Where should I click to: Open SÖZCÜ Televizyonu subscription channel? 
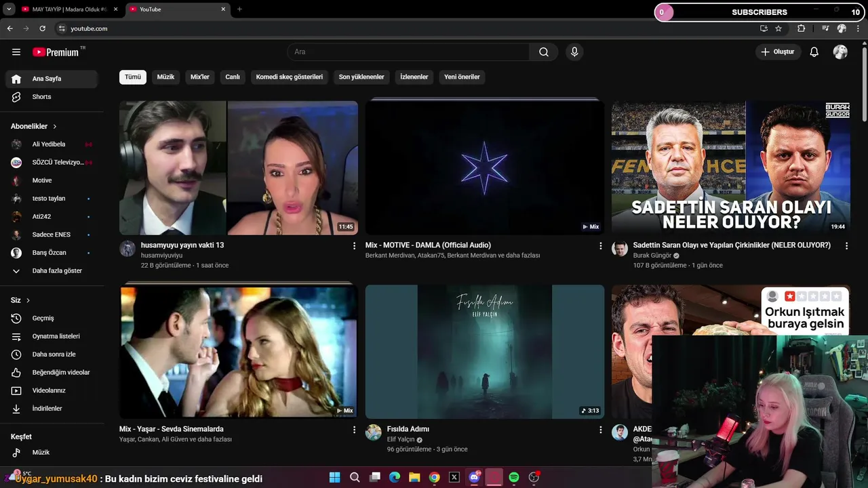click(52, 163)
